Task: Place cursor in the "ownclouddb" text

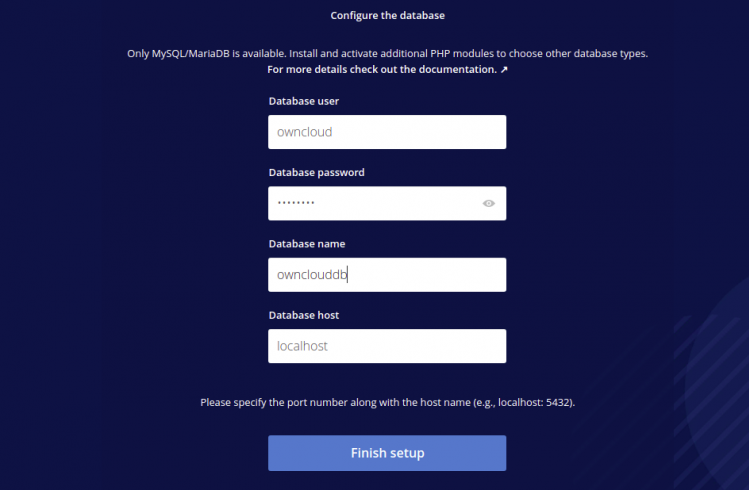Action: pyautogui.click(x=311, y=274)
